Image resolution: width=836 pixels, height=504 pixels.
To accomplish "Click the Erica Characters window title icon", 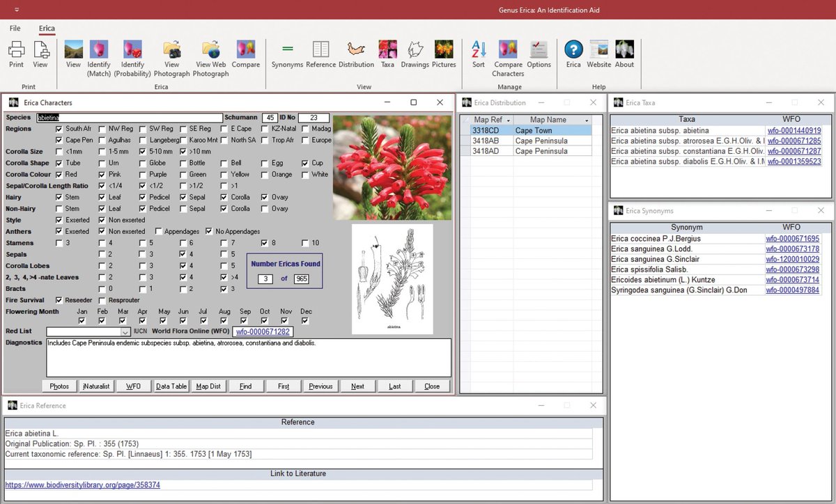I will [14, 102].
